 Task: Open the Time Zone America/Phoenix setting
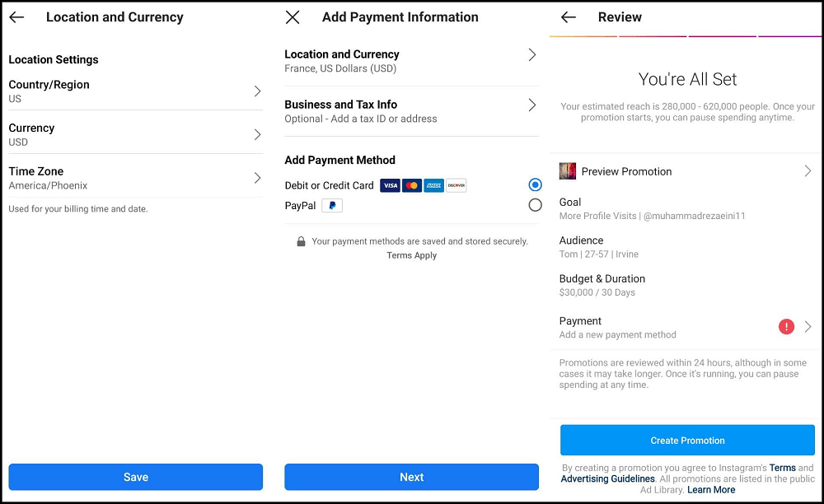(135, 178)
